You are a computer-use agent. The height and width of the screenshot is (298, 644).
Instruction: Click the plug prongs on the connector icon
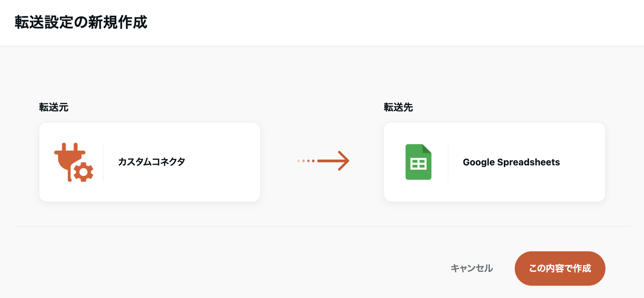click(70, 147)
